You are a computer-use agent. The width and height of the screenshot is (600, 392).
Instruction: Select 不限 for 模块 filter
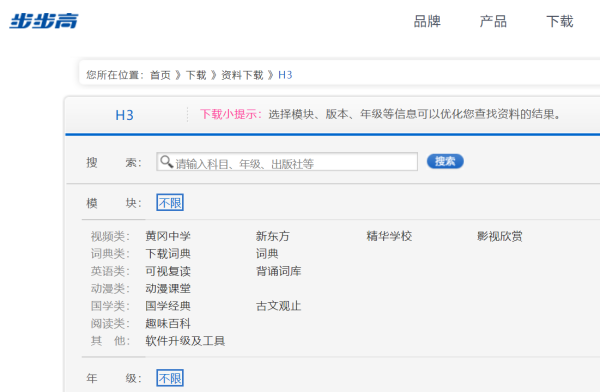(x=170, y=203)
